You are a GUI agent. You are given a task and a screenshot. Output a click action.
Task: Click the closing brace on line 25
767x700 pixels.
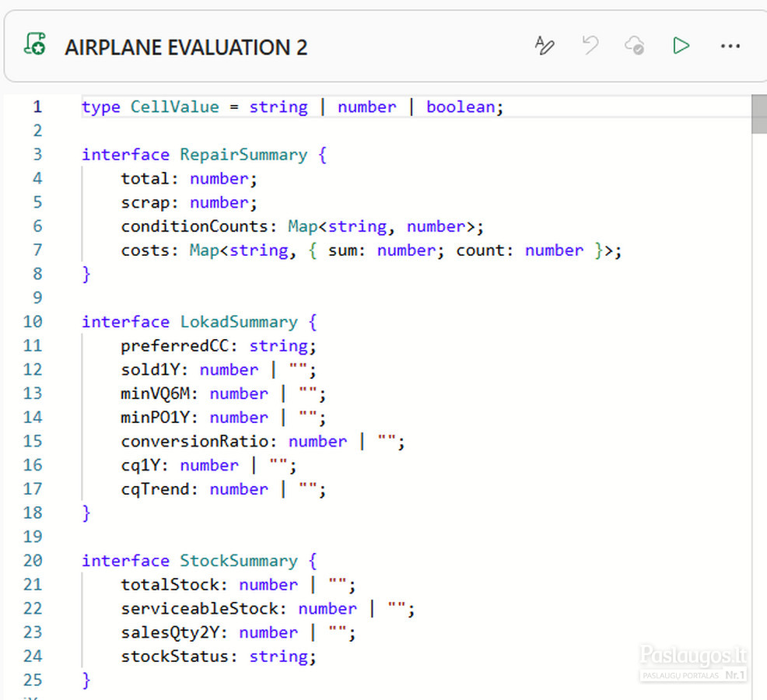pos(86,681)
